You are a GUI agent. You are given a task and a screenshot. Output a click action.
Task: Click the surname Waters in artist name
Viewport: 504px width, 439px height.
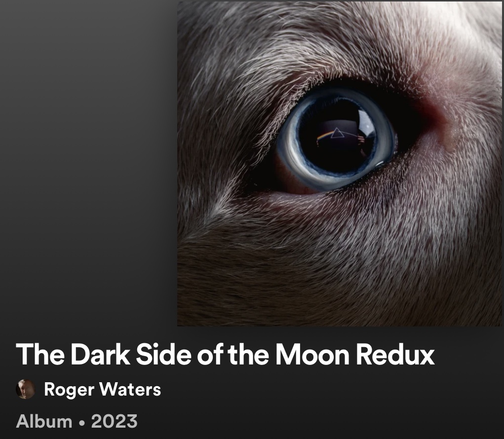130,389
